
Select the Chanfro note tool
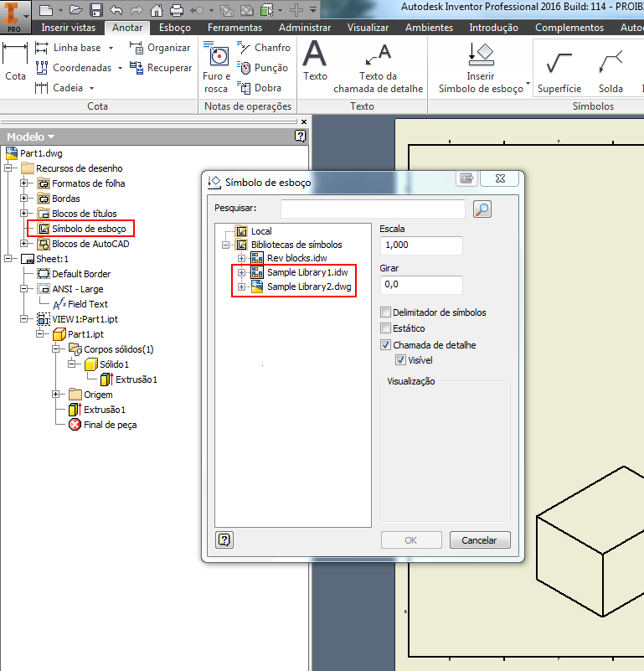point(264,48)
